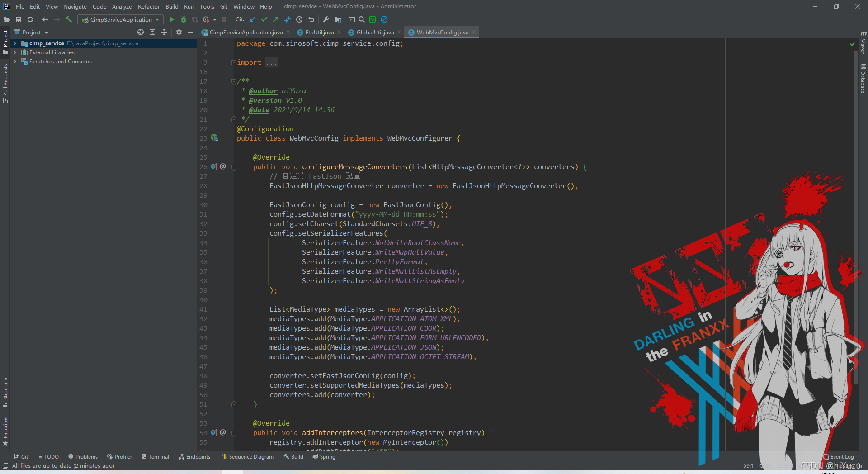This screenshot has width=868, height=474.
Task: Toggle the Problems tool window
Action: pyautogui.click(x=83, y=457)
